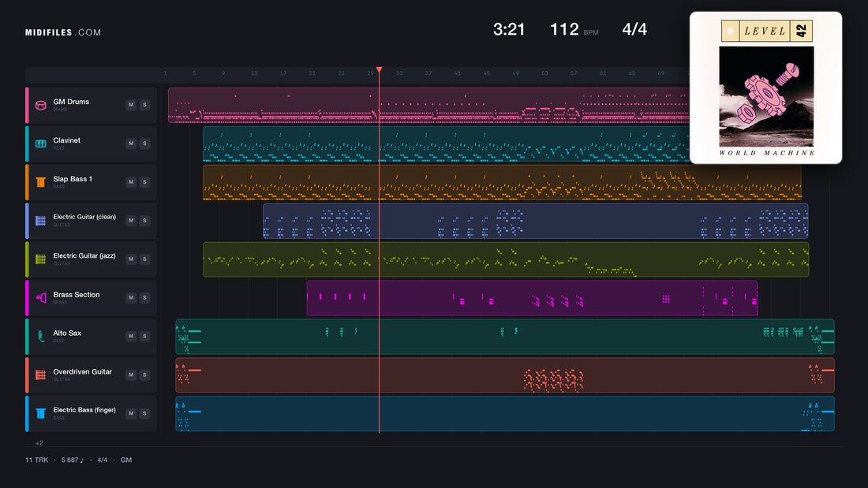Solo the Electric Guitar (jazz) track
The width and height of the screenshot is (868, 488).
144,259
